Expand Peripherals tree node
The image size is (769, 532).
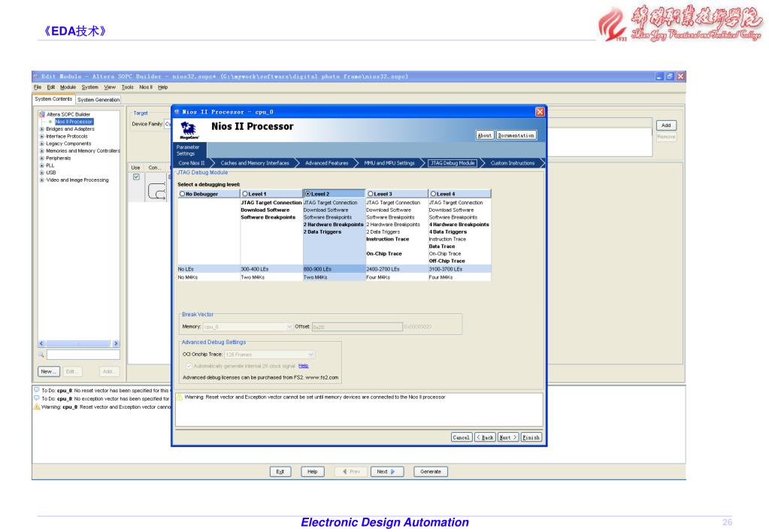[41, 159]
